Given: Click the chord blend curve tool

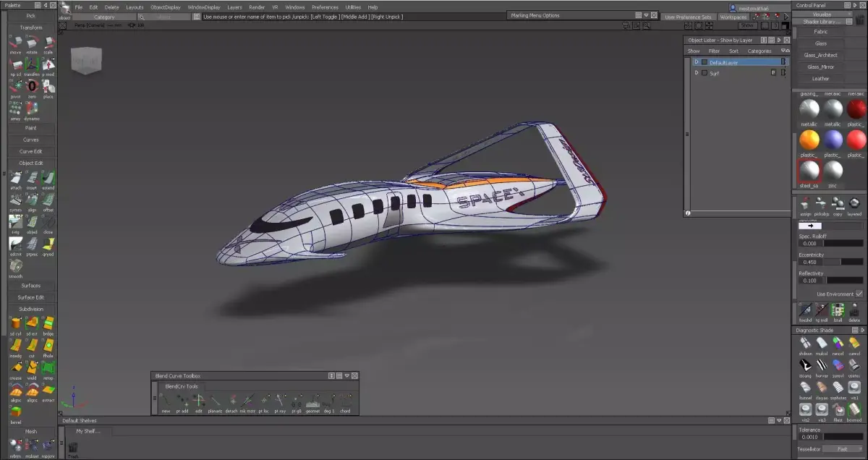Looking at the screenshot, I should [345, 402].
